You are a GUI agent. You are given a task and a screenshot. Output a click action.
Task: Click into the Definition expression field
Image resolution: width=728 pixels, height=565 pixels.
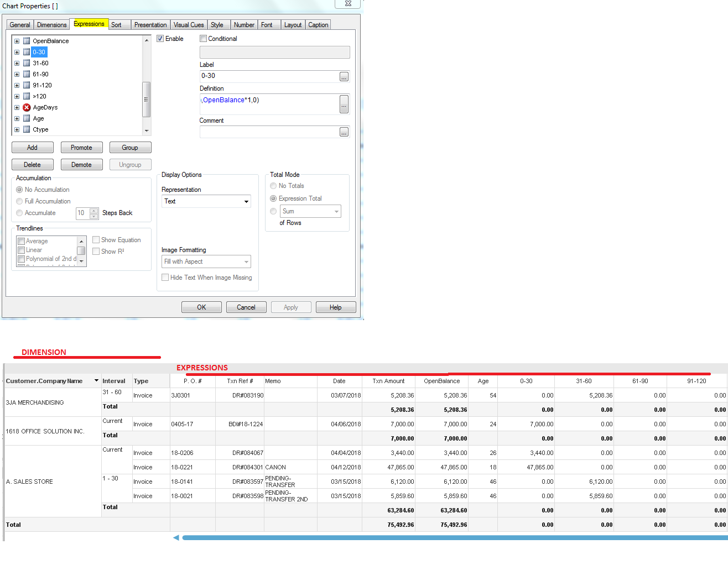269,104
